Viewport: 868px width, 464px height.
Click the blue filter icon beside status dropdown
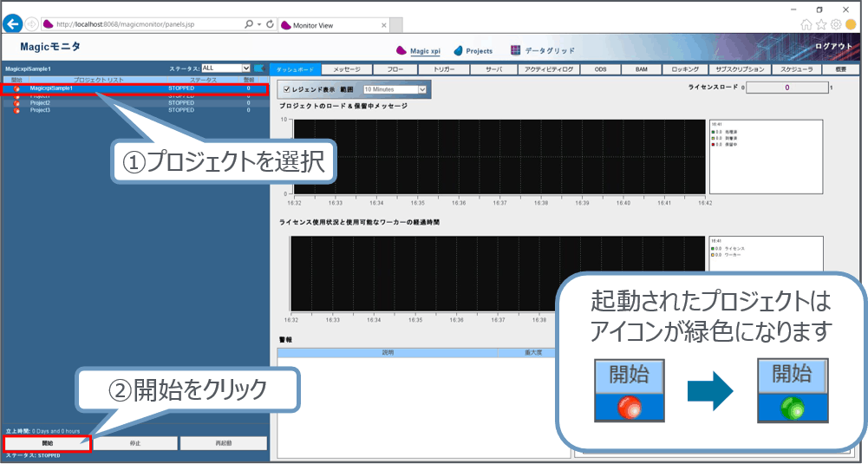pyautogui.click(x=258, y=68)
